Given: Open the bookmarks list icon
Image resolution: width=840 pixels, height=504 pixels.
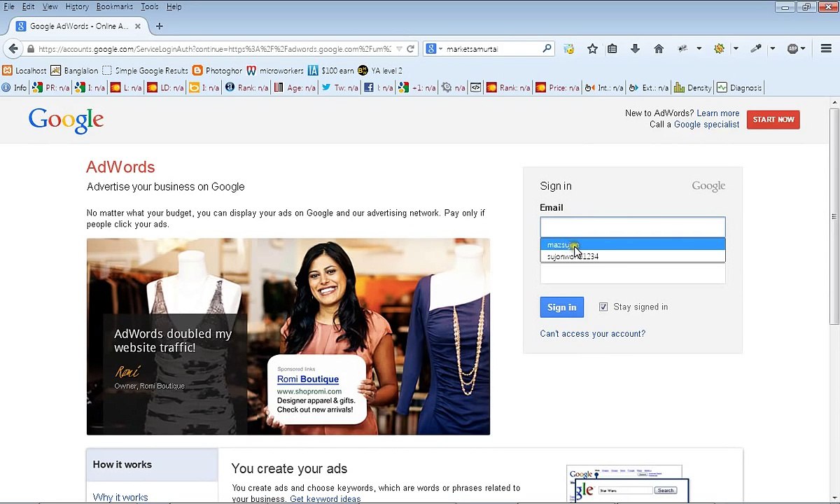Looking at the screenshot, I should (612, 49).
